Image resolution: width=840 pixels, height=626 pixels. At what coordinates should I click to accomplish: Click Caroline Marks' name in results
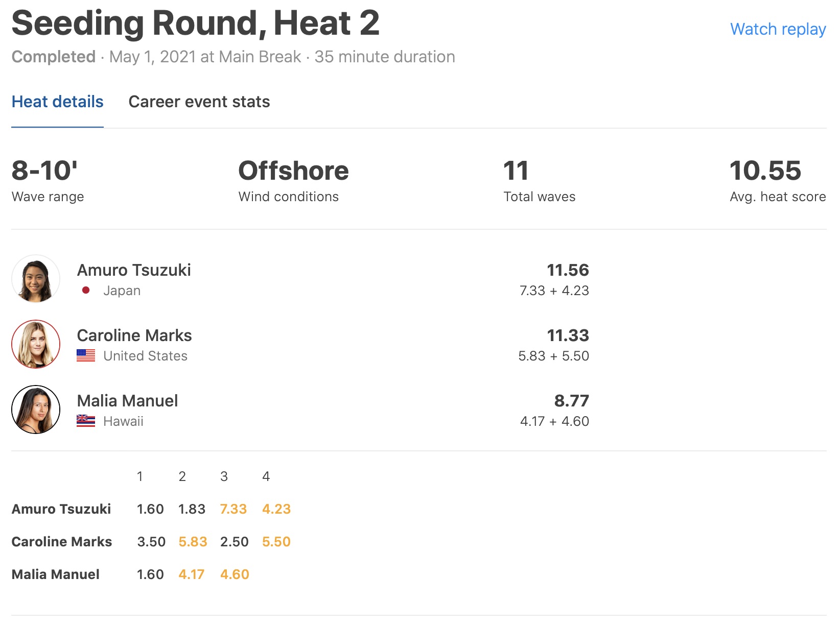134,335
